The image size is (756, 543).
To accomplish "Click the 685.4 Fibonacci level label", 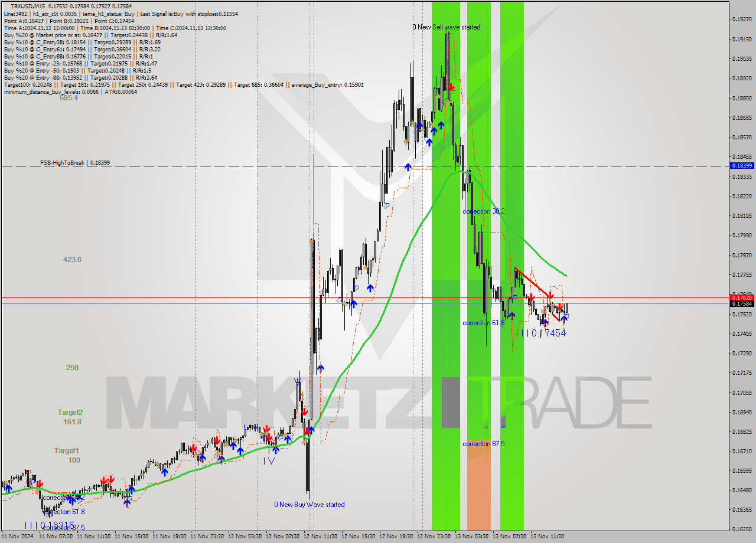I will click(69, 98).
